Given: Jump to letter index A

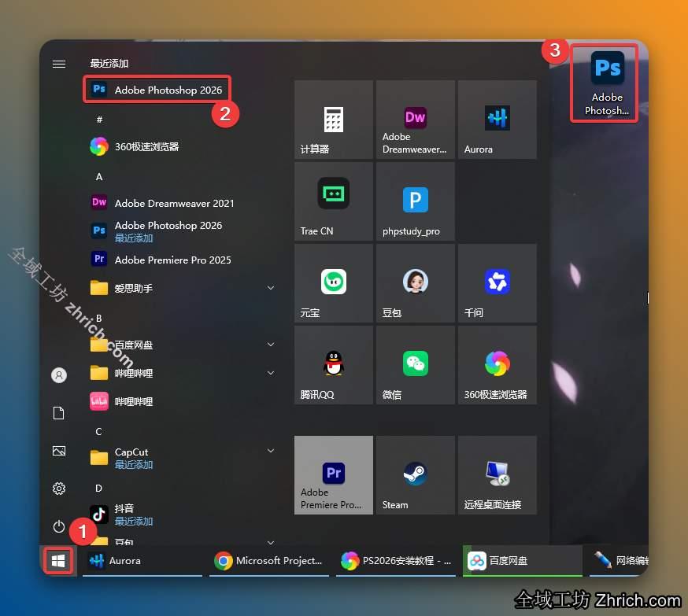Looking at the screenshot, I should [x=99, y=177].
